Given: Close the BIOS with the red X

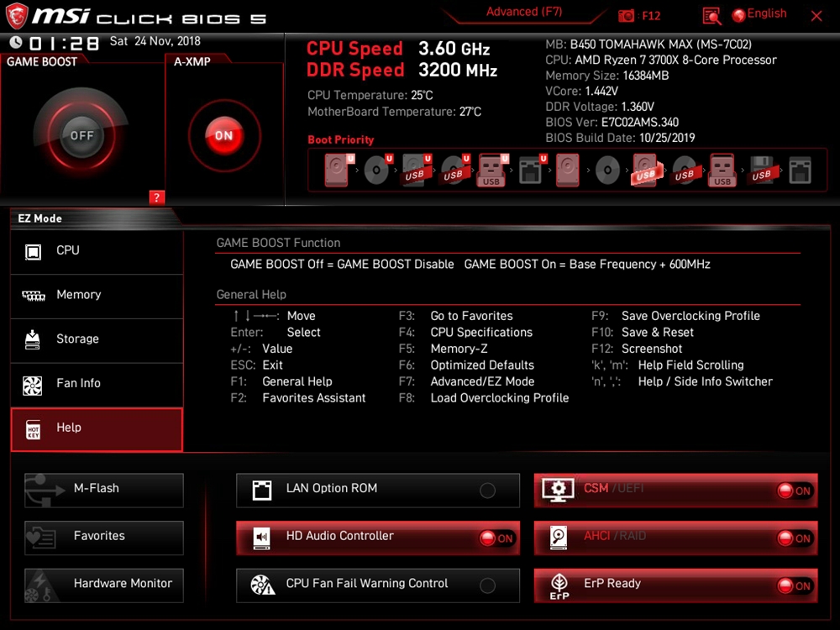Looking at the screenshot, I should pos(816,16).
